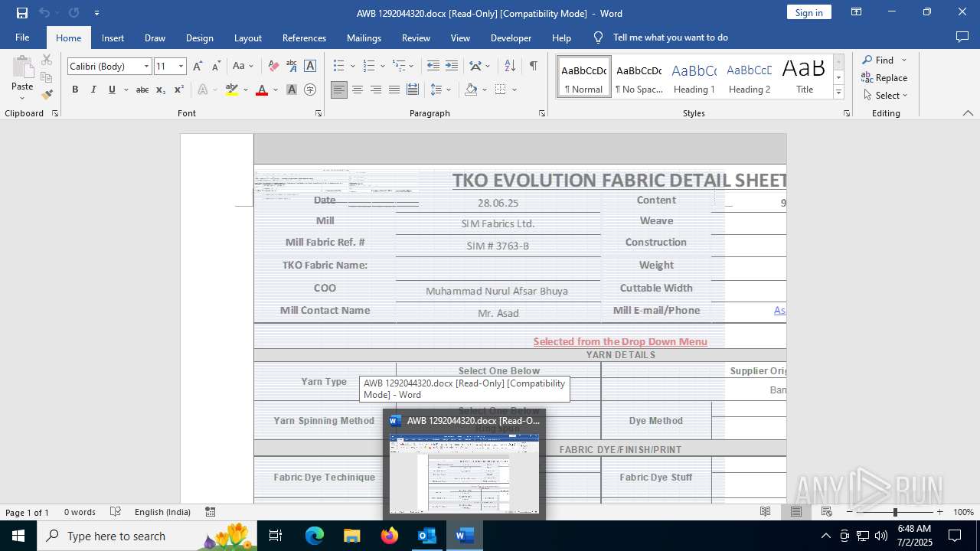
Task: Switch to the Review tab
Action: 416,37
